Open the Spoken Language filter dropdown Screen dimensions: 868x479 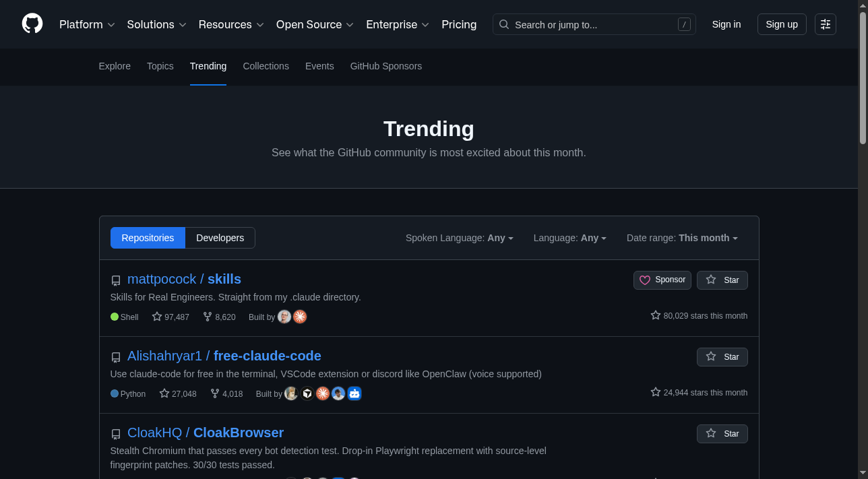pos(460,238)
